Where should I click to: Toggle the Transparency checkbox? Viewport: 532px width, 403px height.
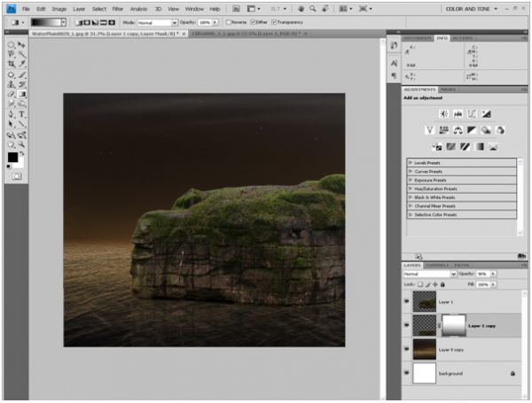pyautogui.click(x=274, y=22)
